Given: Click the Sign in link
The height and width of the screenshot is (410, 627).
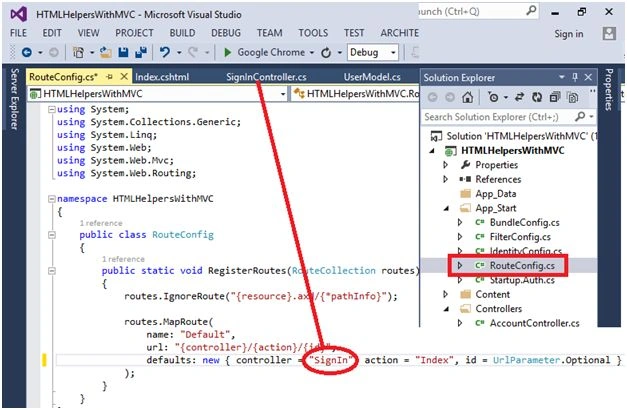Looking at the screenshot, I should pos(569,34).
